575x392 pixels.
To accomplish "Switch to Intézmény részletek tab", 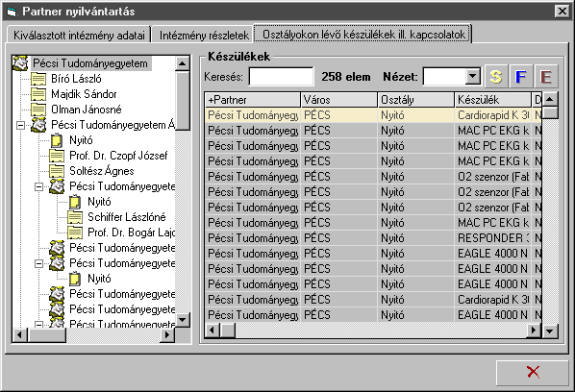I will [204, 36].
